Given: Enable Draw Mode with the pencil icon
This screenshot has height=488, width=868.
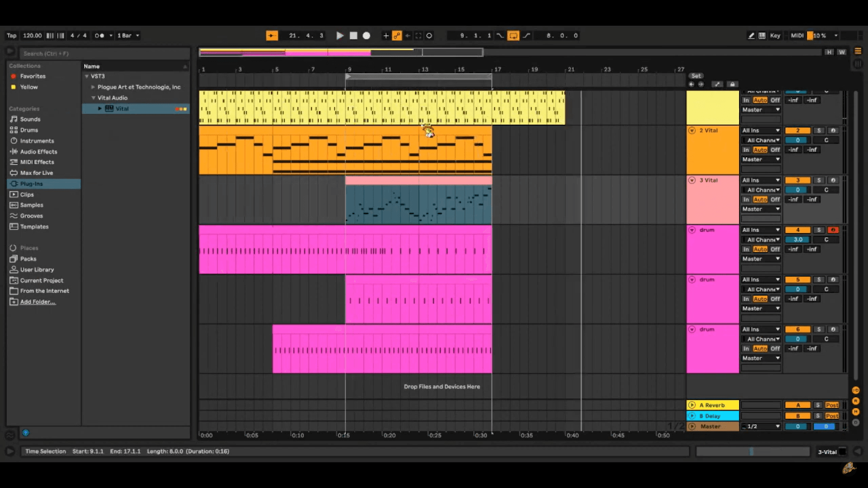Looking at the screenshot, I should click(751, 35).
